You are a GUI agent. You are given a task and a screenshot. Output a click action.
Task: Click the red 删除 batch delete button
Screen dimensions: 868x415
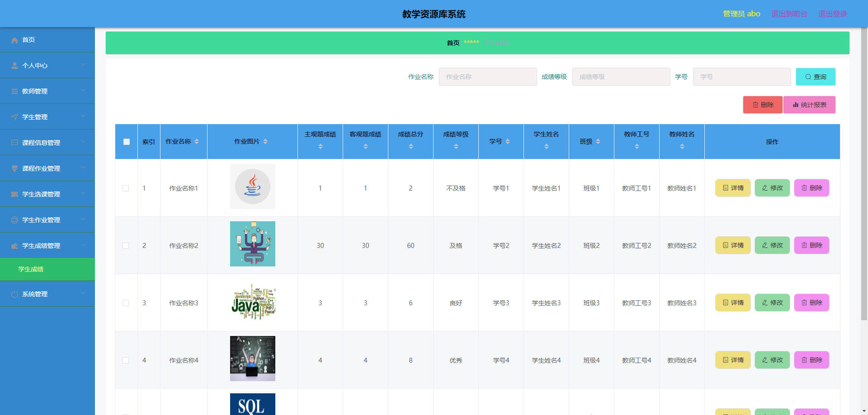pos(763,105)
